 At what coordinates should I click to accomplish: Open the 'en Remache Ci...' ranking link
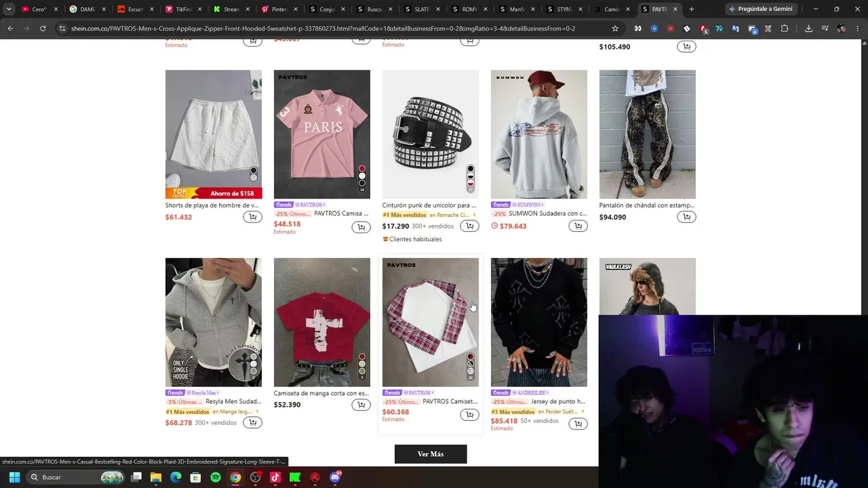[x=452, y=215]
